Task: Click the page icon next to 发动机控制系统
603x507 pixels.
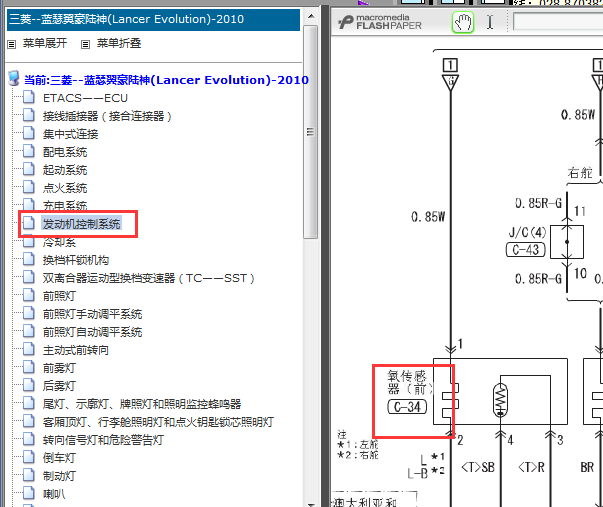Action: 29,223
